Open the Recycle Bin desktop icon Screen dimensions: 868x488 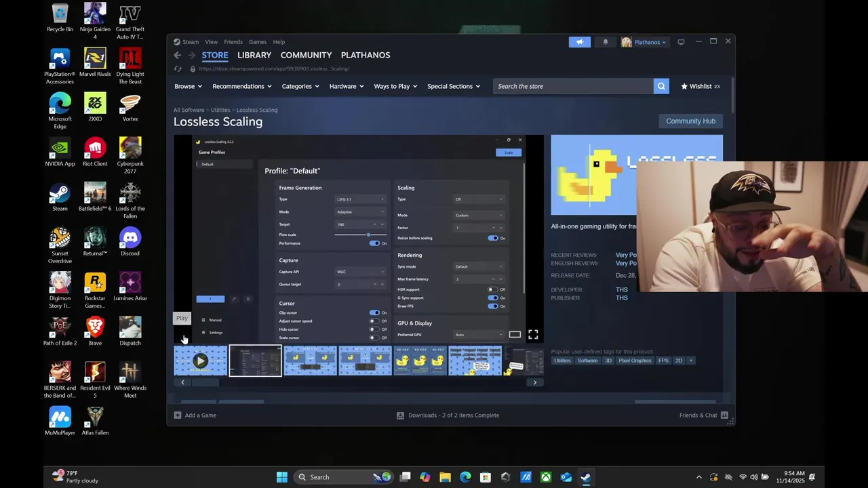pyautogui.click(x=60, y=18)
